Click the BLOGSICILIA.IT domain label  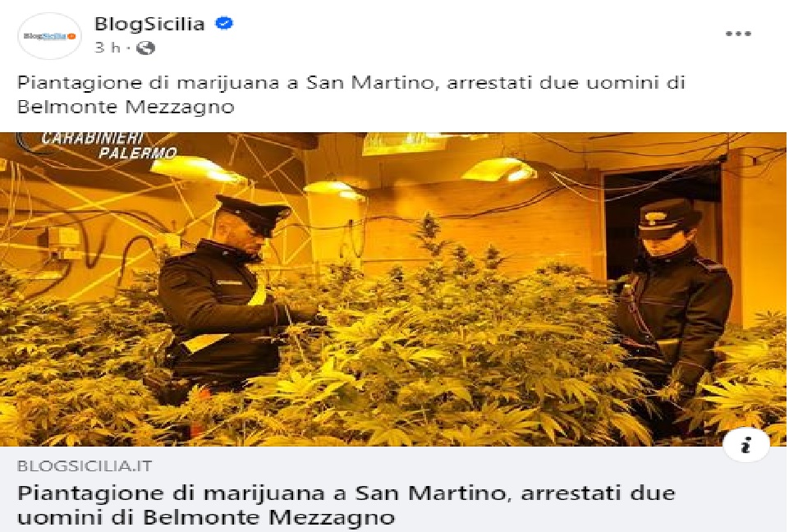coord(85,465)
